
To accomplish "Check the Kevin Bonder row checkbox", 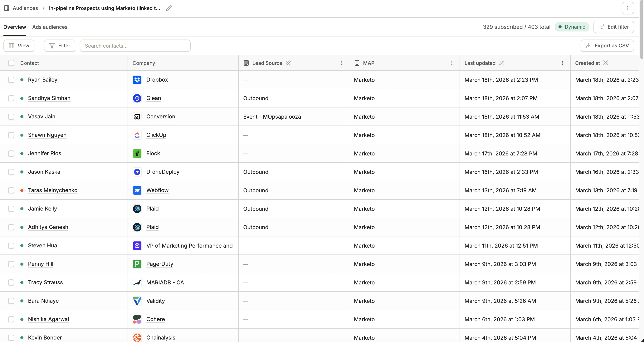I will point(11,338).
